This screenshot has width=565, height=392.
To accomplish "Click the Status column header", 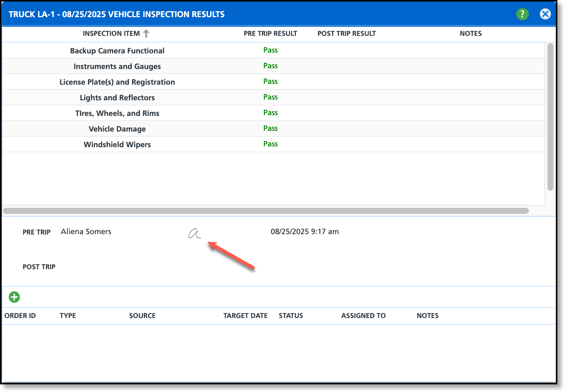I will click(x=291, y=316).
